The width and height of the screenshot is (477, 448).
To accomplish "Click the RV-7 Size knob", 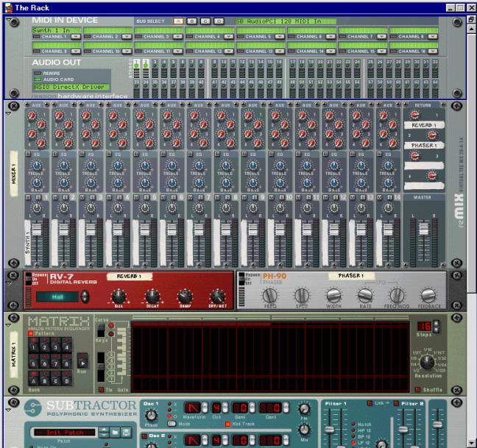I will coord(119,296).
